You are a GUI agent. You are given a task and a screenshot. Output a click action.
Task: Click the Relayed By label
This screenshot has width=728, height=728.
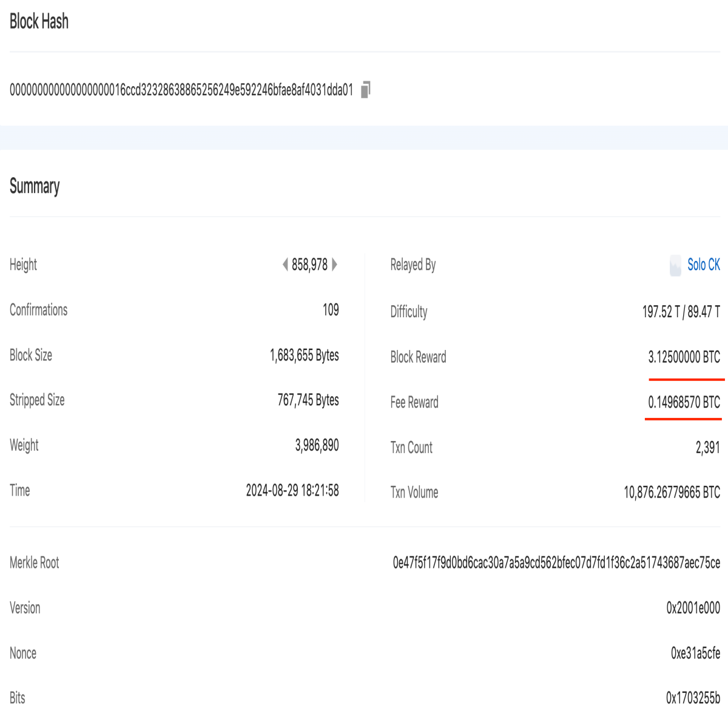[x=413, y=265]
